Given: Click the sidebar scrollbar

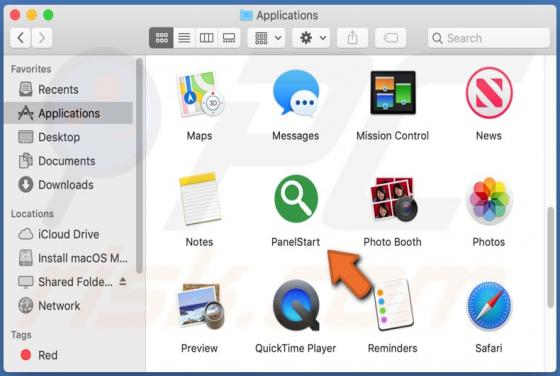Looking at the screenshot, I should click(x=139, y=166).
